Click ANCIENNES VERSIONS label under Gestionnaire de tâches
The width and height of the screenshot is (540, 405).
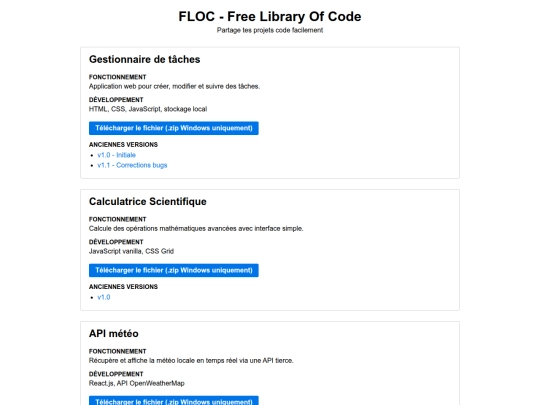pyautogui.click(x=123, y=145)
